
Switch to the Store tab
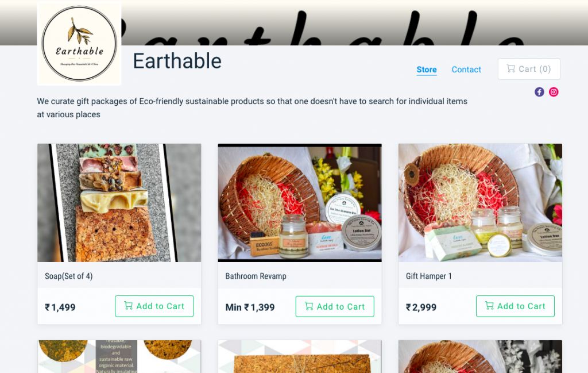(x=427, y=70)
